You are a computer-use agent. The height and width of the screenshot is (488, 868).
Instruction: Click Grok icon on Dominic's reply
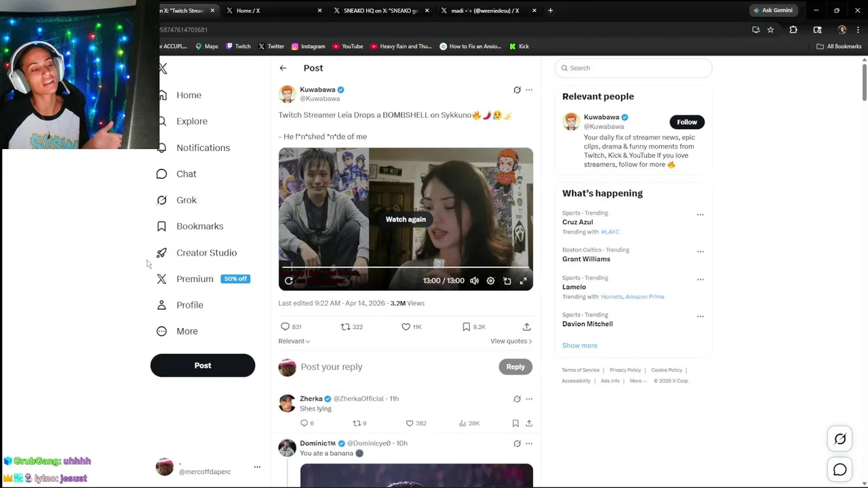coord(517,443)
